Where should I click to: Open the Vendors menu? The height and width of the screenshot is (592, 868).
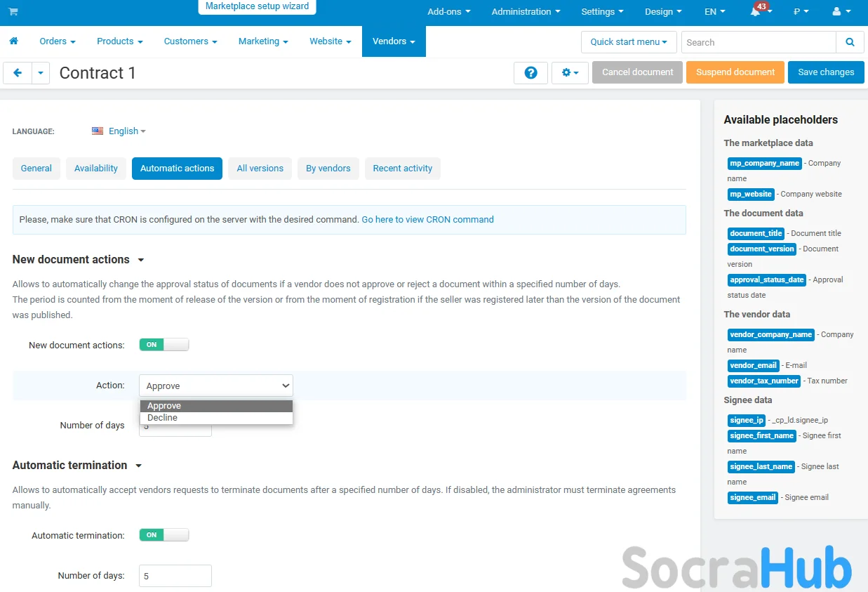(394, 41)
